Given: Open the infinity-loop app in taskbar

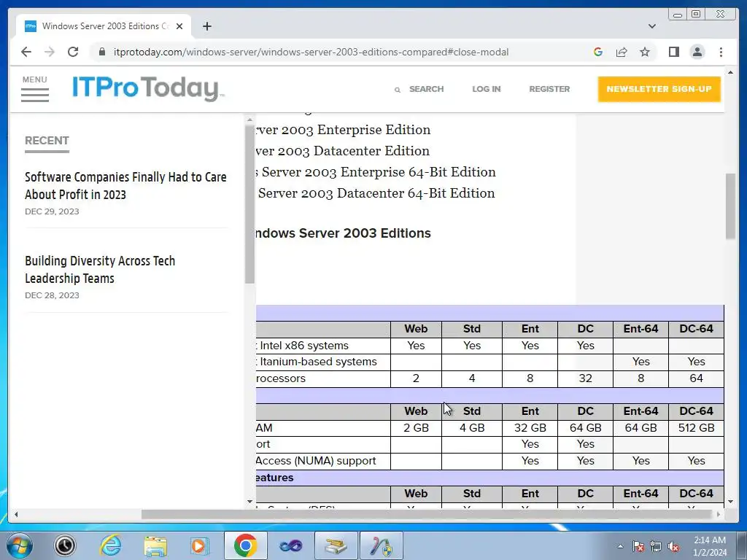Looking at the screenshot, I should pyautogui.click(x=290, y=545).
